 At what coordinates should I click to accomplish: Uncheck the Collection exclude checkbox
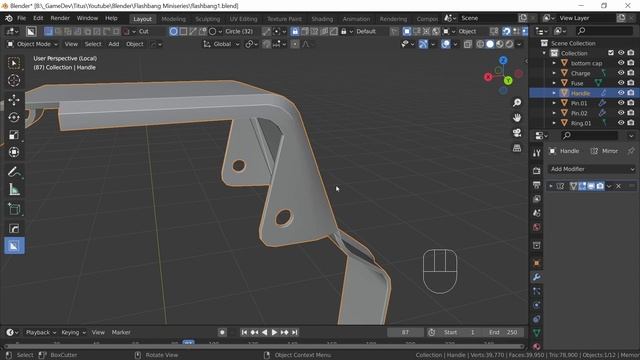click(611, 53)
